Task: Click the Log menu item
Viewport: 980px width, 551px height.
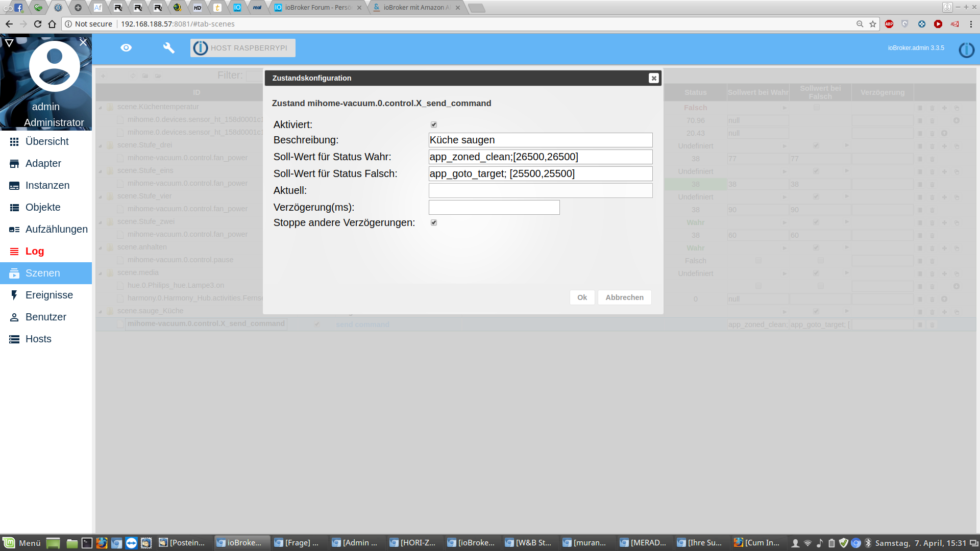Action: (35, 252)
